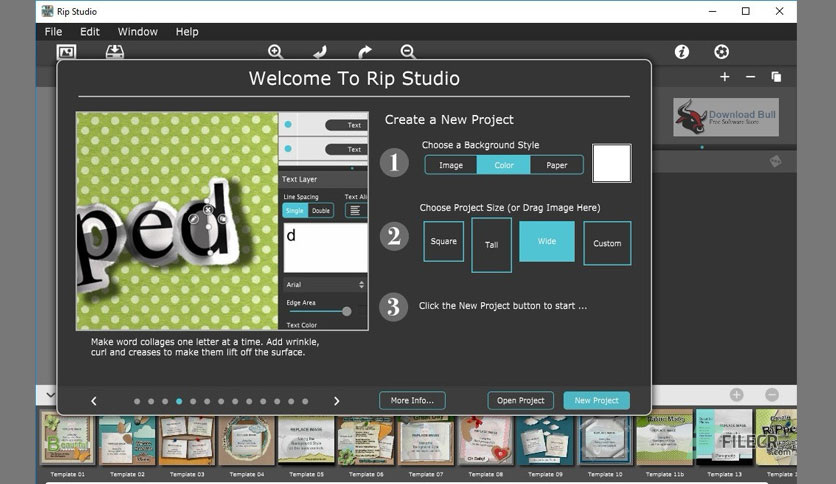Click the Download Bull layer thumbnail
This screenshot has width=836, height=484.
[726, 117]
